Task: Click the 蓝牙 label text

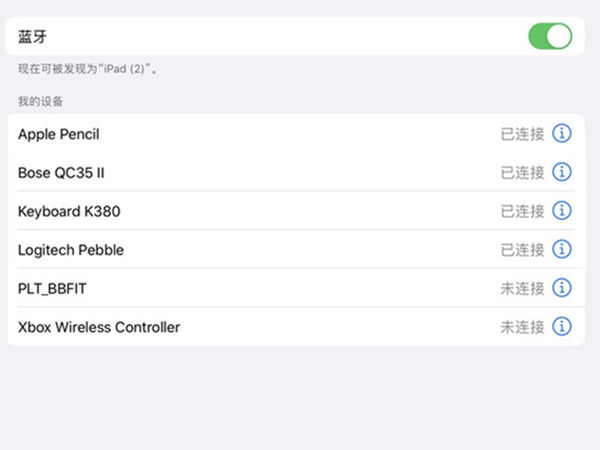Action: click(x=32, y=37)
